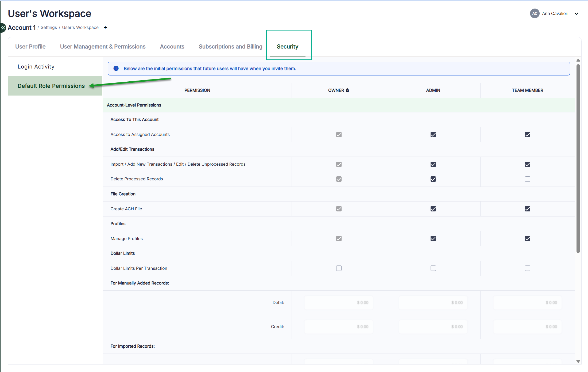Open the Subscriptions and Billing tab
588x372 pixels.
[x=230, y=47]
